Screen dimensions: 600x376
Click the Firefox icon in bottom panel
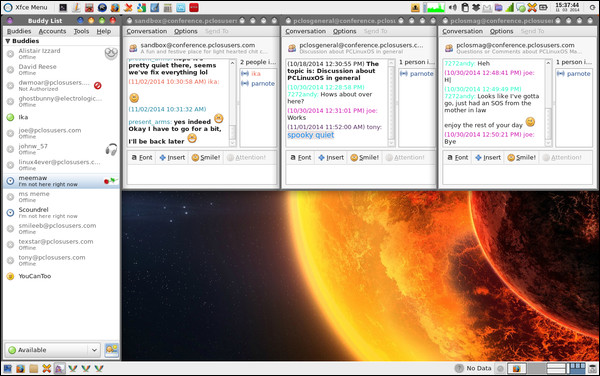pyautogui.click(x=20, y=369)
